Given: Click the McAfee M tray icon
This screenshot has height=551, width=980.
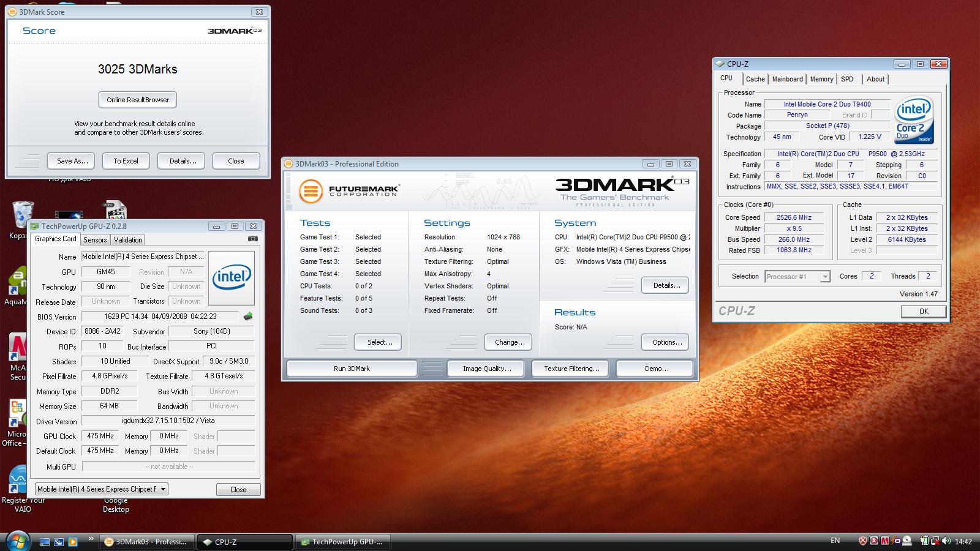Looking at the screenshot, I should [x=884, y=541].
